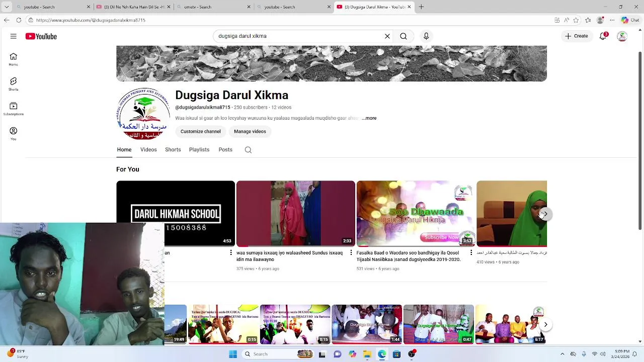Open the 12 videos link
644x362 pixels.
click(x=281, y=108)
